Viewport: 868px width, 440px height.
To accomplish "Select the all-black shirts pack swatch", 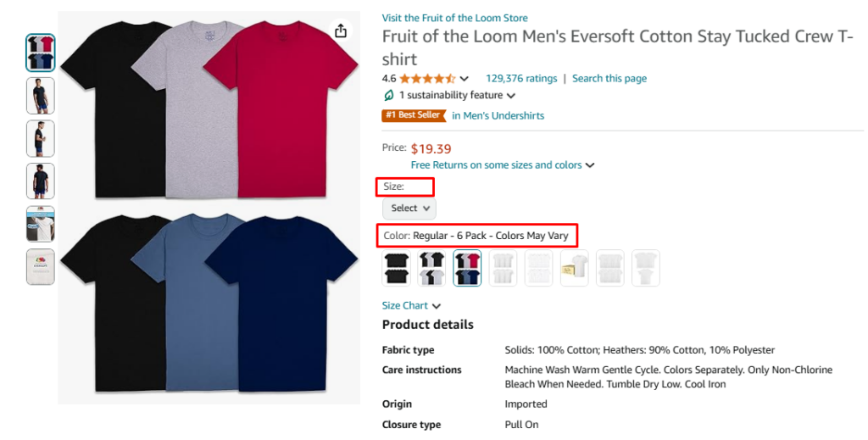I will click(396, 268).
